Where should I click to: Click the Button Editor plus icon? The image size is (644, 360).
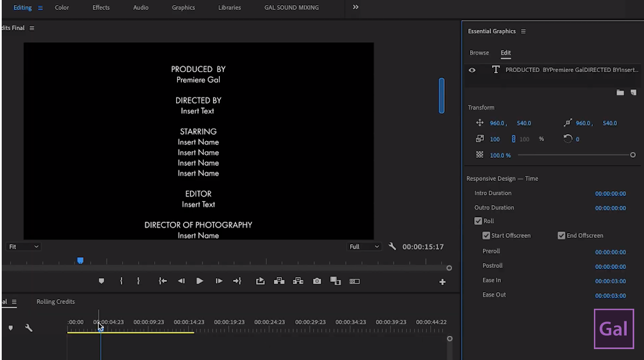pos(442,281)
